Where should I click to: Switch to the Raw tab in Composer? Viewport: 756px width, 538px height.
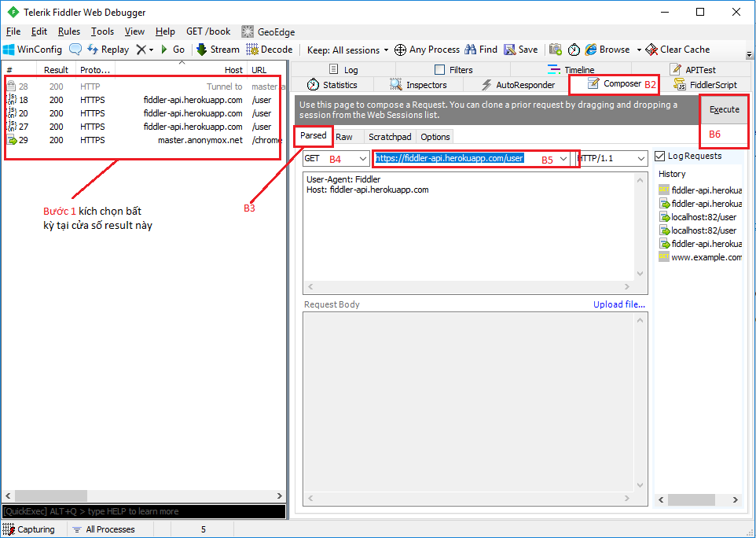point(346,136)
